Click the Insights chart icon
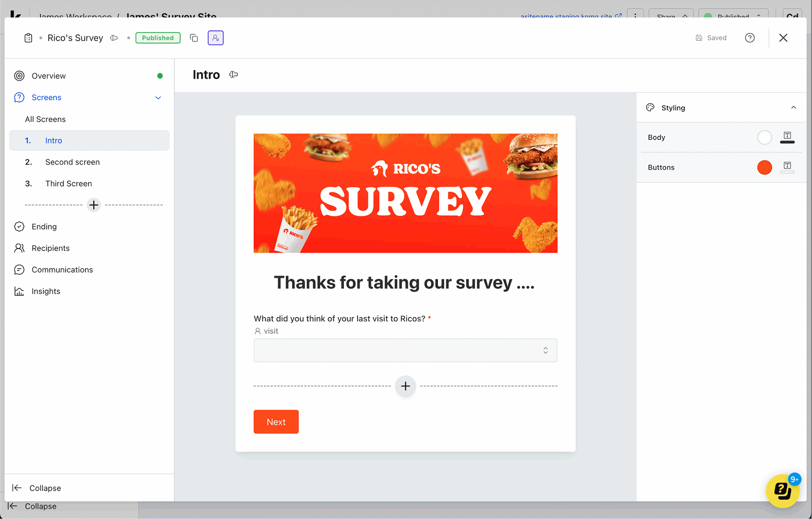The width and height of the screenshot is (812, 519). click(x=19, y=291)
